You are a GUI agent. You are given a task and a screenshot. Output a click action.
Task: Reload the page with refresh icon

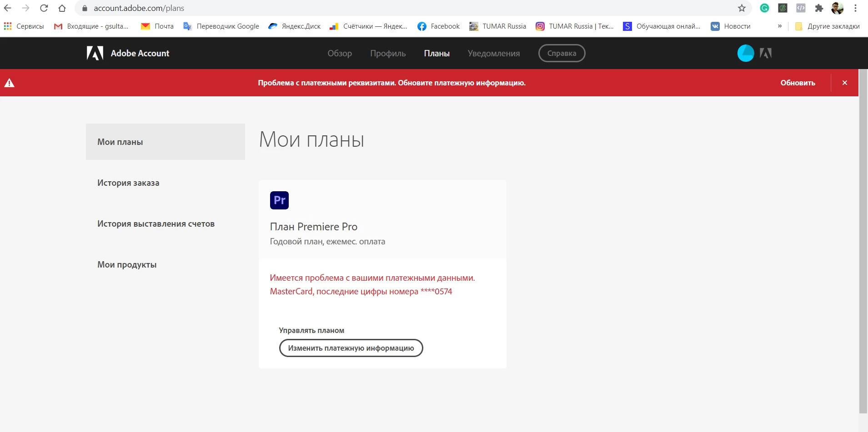pos(44,8)
